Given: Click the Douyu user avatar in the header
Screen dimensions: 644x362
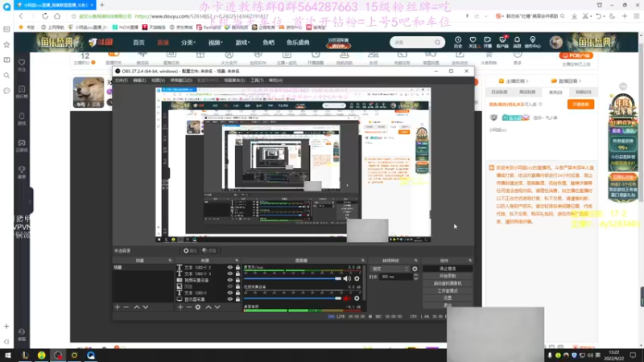Looking at the screenshot, I should coord(556,42).
